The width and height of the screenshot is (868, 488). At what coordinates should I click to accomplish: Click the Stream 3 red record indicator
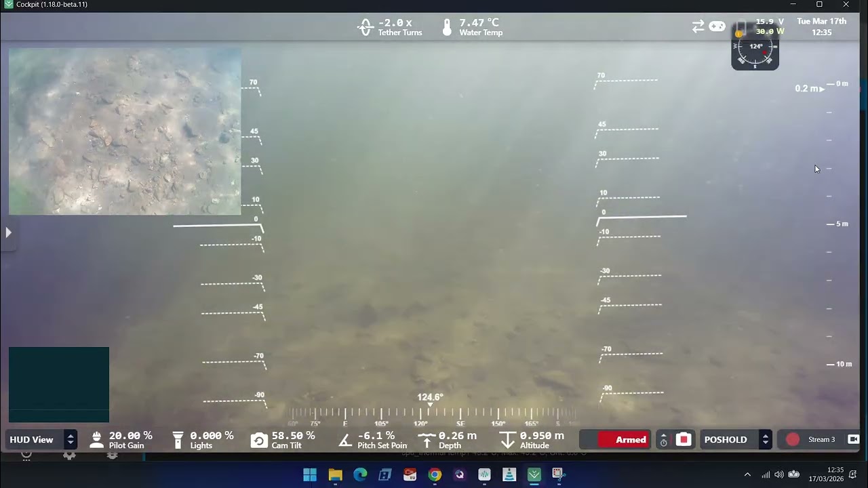792,440
